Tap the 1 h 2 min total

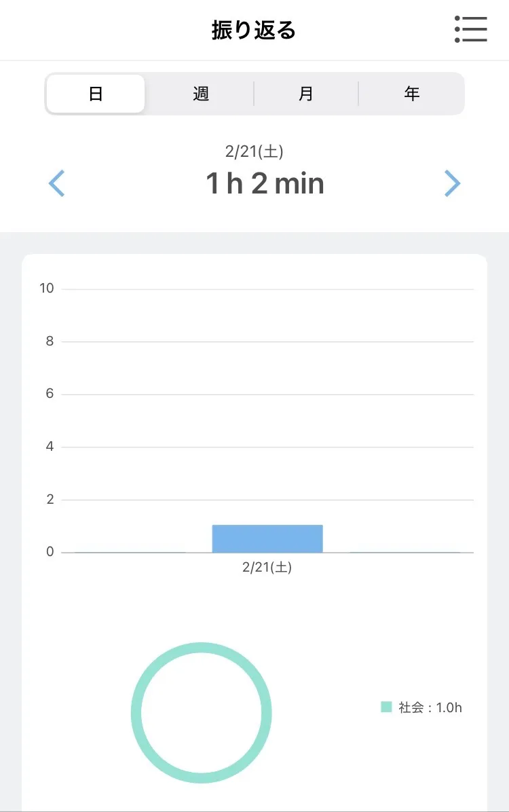pyautogui.click(x=265, y=184)
